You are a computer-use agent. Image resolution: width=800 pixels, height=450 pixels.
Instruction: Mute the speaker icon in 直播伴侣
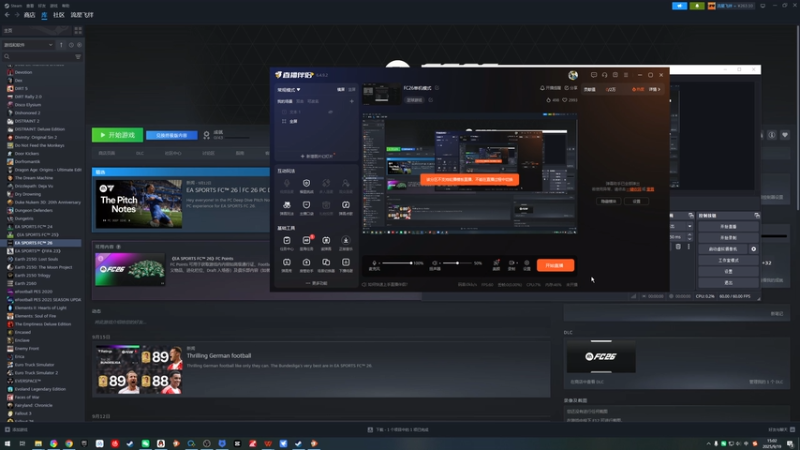[435, 263]
